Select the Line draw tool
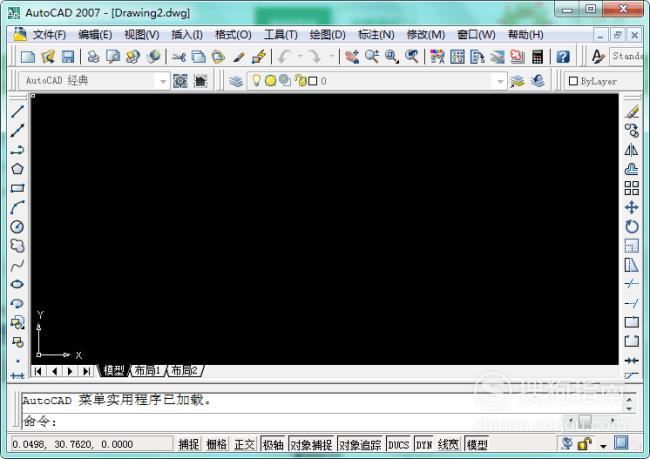The width and height of the screenshot is (650, 459). [x=17, y=112]
